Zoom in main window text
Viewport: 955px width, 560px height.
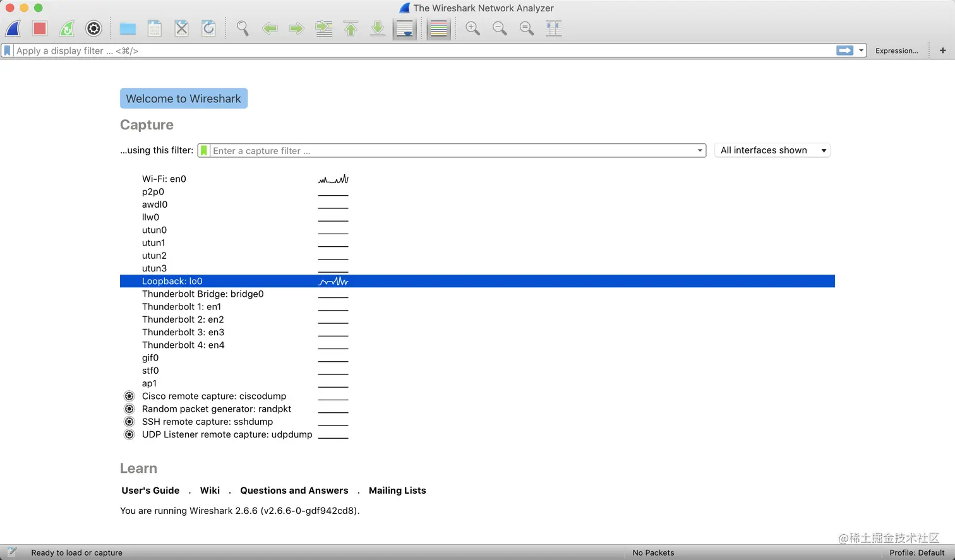[472, 28]
